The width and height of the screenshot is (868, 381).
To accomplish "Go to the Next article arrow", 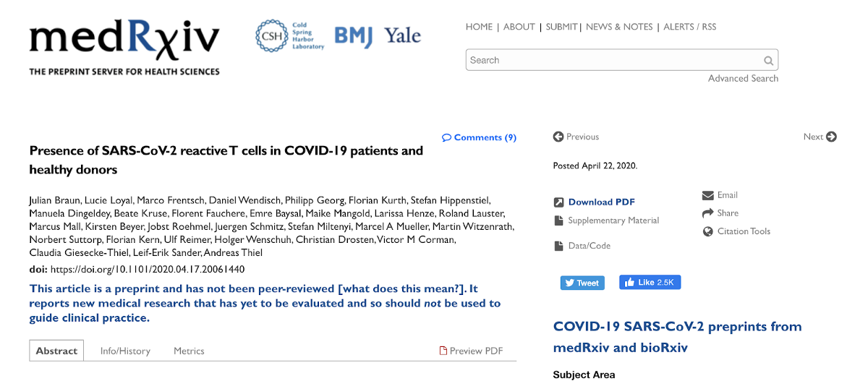I will (x=831, y=137).
